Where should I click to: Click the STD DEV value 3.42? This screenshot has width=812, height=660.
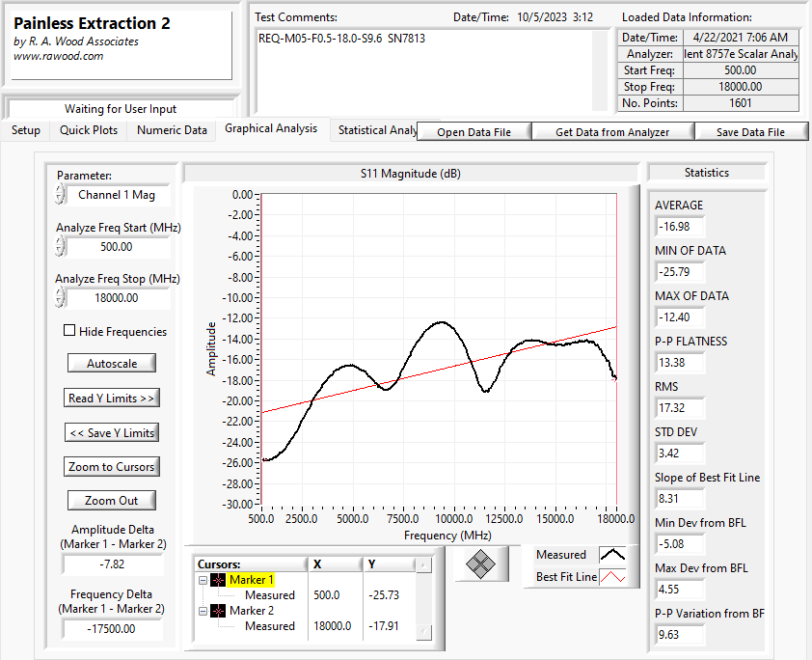click(x=680, y=454)
